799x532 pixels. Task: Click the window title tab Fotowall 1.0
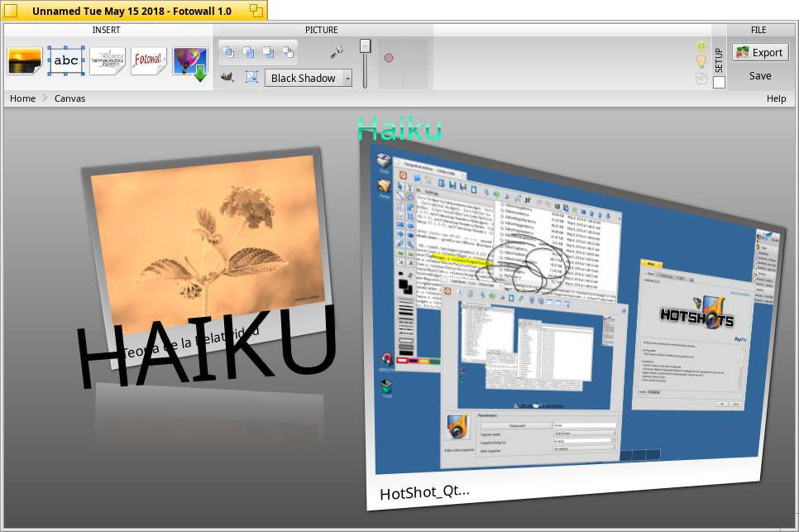[132, 12]
